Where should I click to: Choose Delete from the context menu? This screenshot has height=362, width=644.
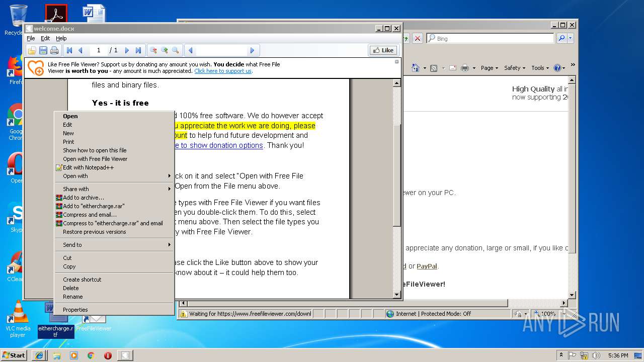click(114, 288)
